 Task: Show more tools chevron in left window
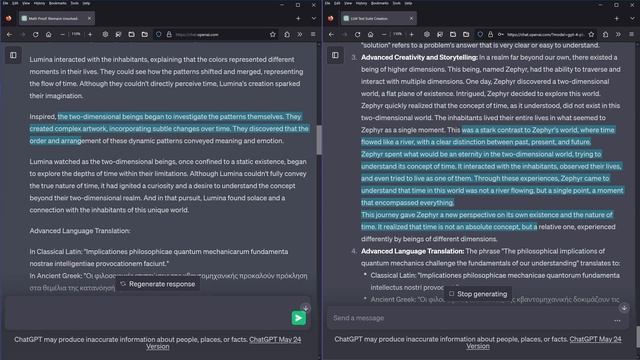tap(300, 35)
